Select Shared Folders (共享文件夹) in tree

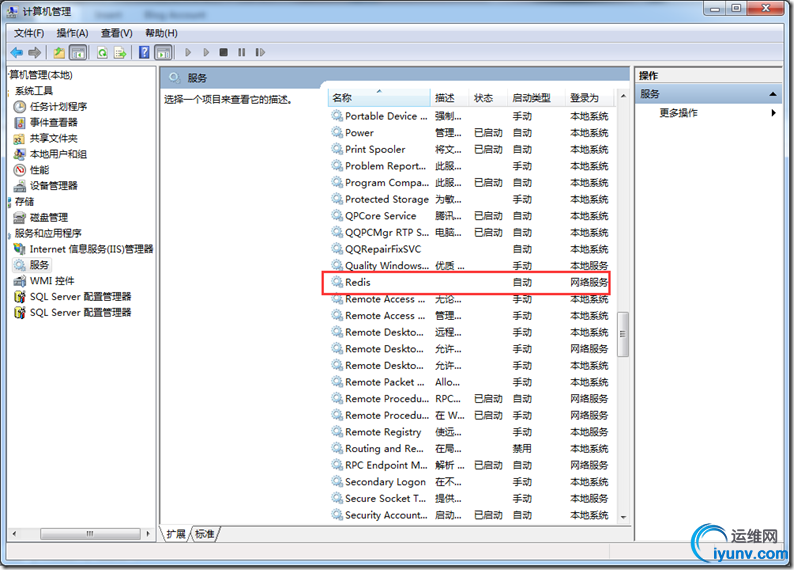point(53,138)
